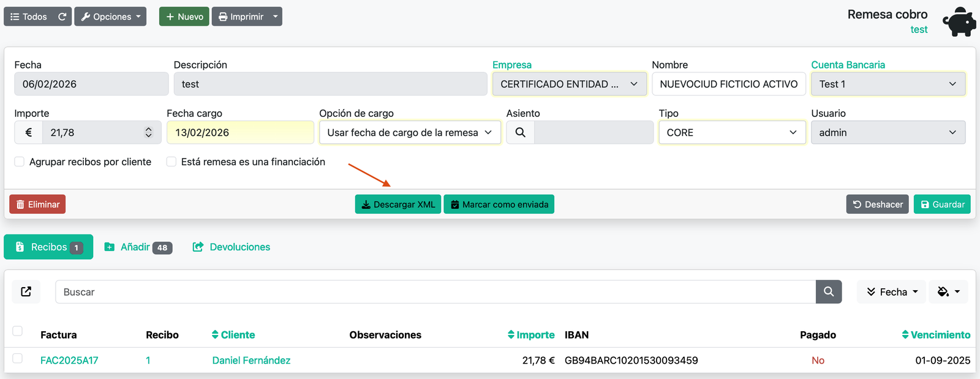Viewport: 980px width, 379px height.
Task: Click the Asiento text field
Action: click(x=594, y=132)
